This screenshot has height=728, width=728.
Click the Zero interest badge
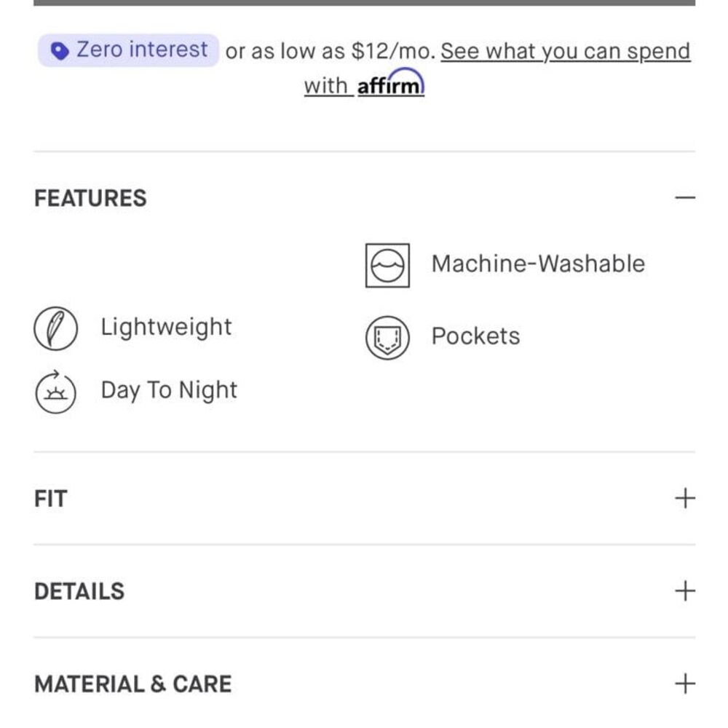[128, 50]
